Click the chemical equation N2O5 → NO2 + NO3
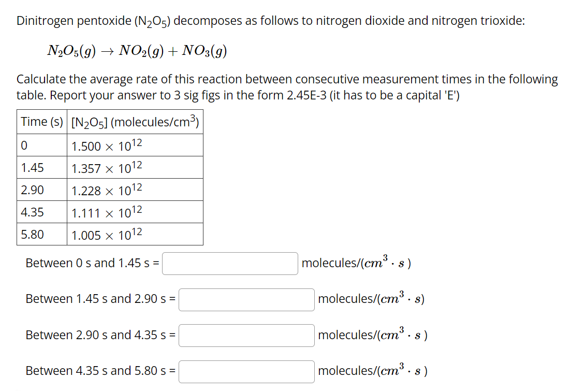The image size is (570, 392). (137, 50)
